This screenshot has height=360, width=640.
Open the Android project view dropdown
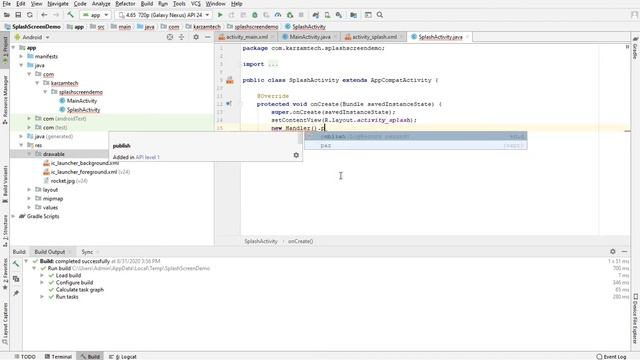tap(32, 37)
